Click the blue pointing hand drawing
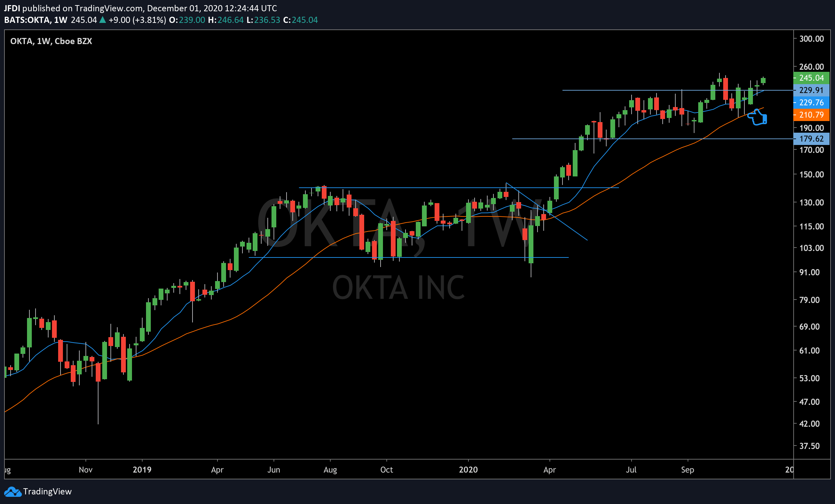 758,117
